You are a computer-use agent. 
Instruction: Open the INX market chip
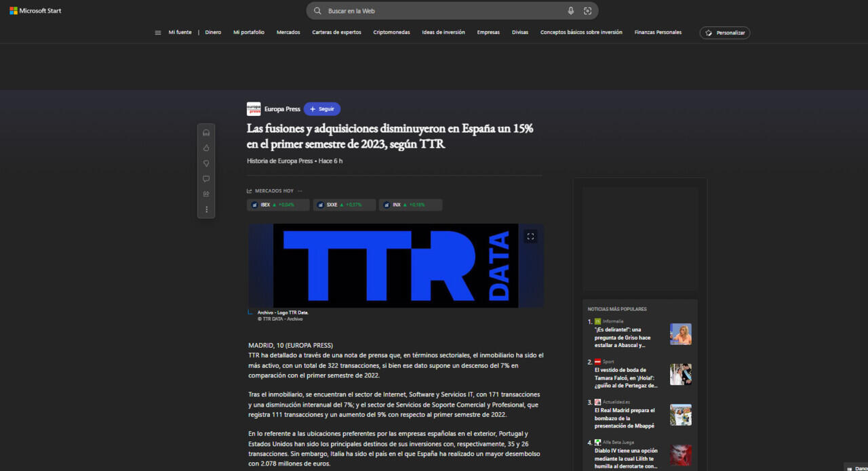410,205
